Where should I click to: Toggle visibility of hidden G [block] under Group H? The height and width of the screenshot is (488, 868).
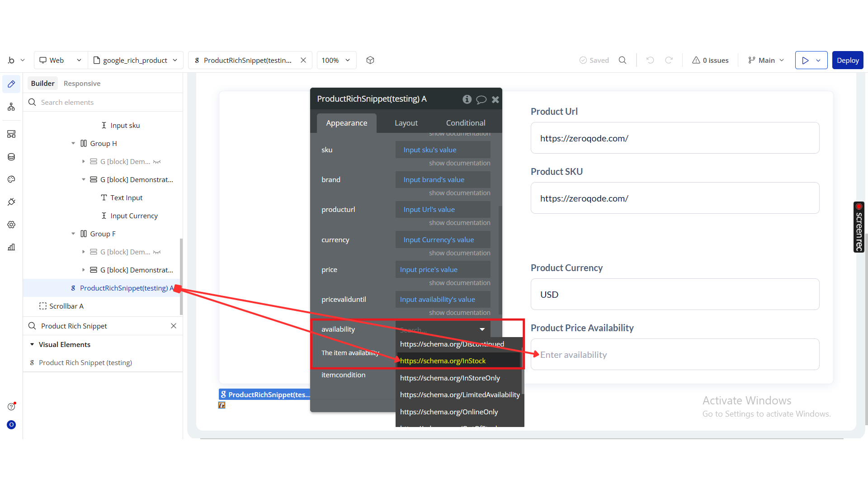[x=157, y=162]
